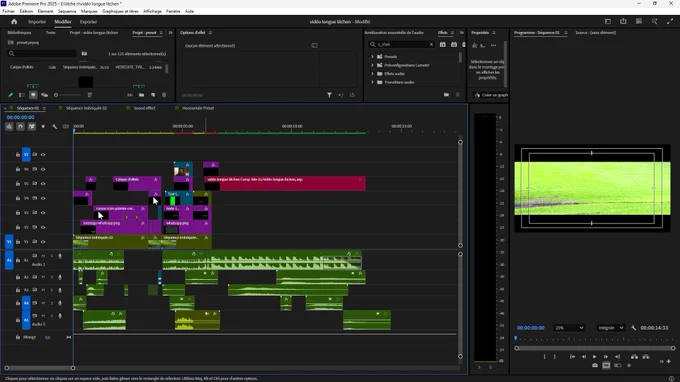Mute audio track A1

pos(43,256)
